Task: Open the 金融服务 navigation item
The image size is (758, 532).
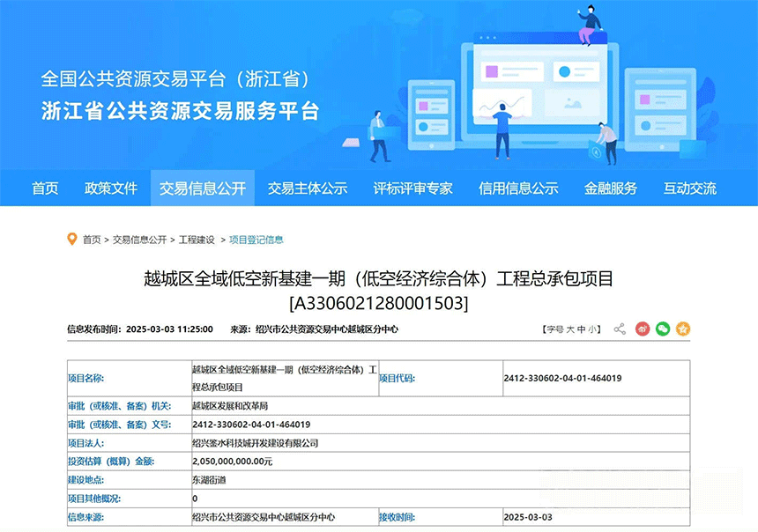Action: coord(611,188)
